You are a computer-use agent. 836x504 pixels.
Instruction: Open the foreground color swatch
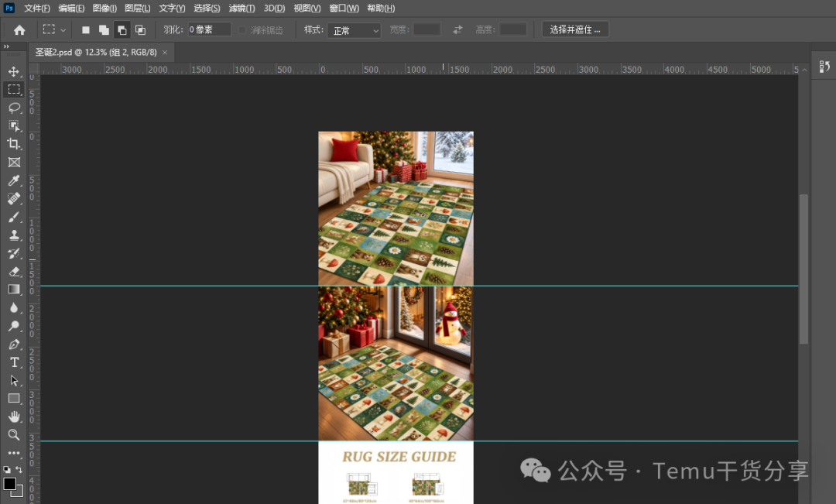(x=9, y=484)
